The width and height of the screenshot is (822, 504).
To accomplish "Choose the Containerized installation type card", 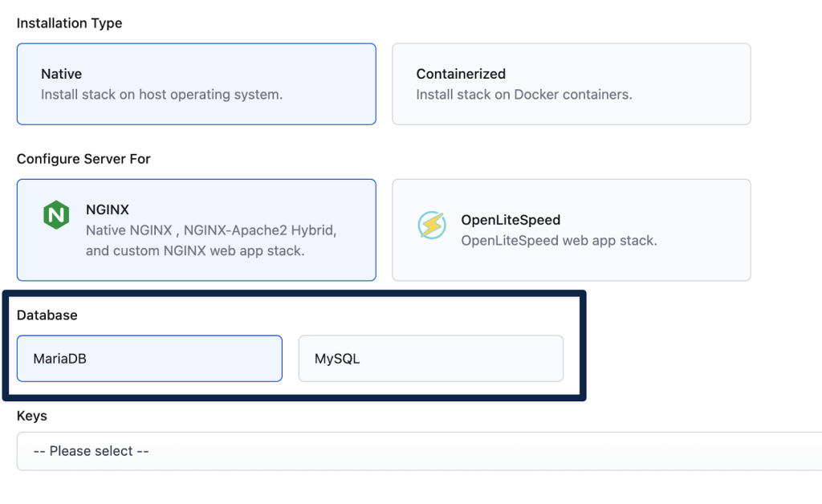I will [571, 84].
